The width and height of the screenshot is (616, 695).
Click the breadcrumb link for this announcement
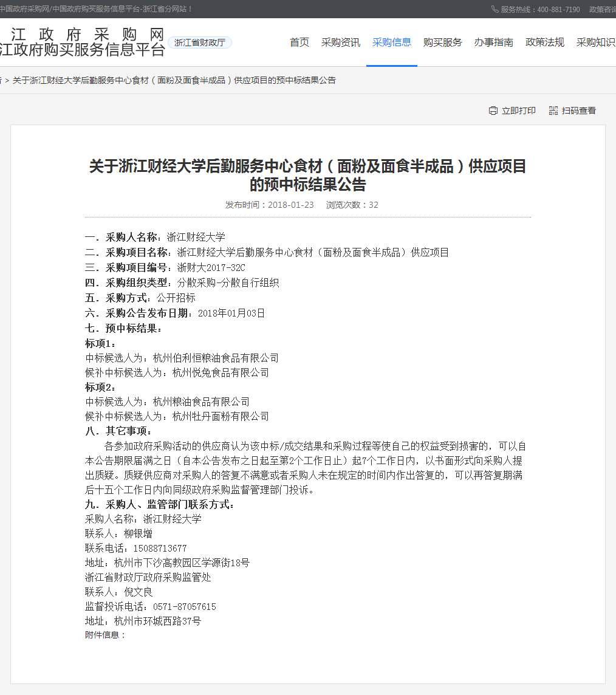point(174,80)
